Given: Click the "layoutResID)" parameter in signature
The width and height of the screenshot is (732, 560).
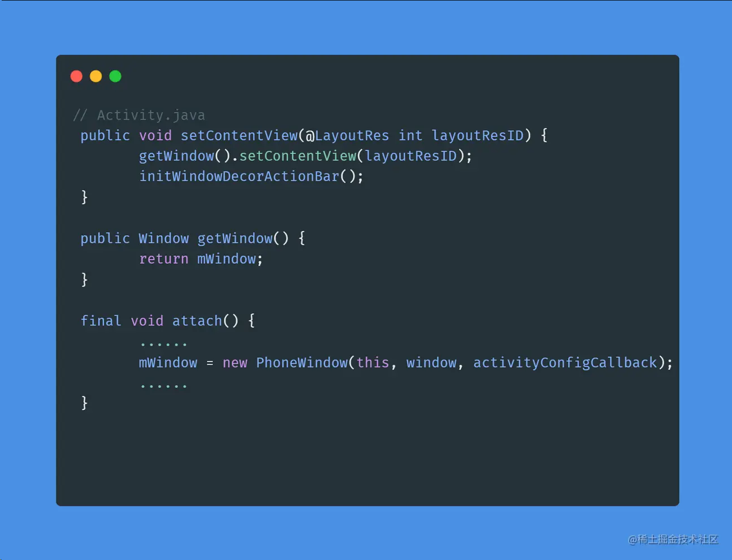Looking at the screenshot, I should click(x=481, y=136).
